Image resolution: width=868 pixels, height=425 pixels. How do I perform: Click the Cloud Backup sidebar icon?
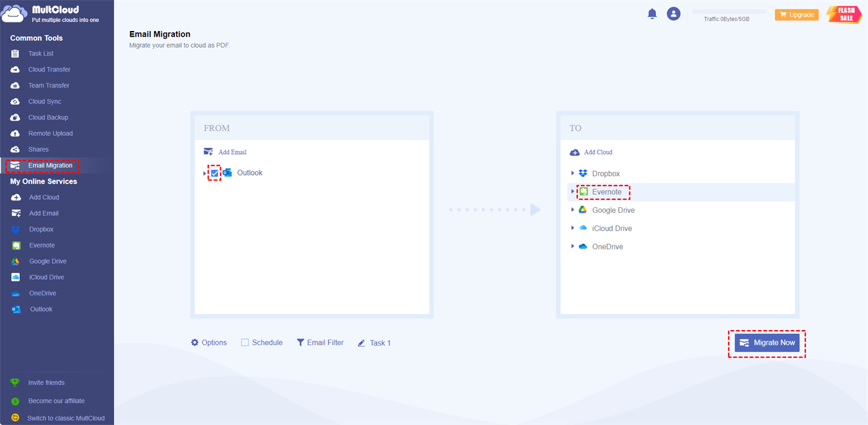(15, 118)
